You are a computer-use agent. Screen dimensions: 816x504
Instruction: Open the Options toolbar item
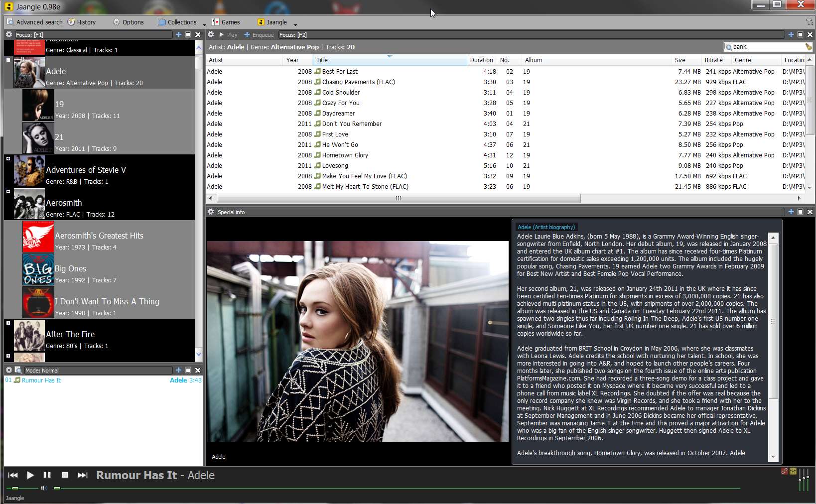[x=129, y=22]
